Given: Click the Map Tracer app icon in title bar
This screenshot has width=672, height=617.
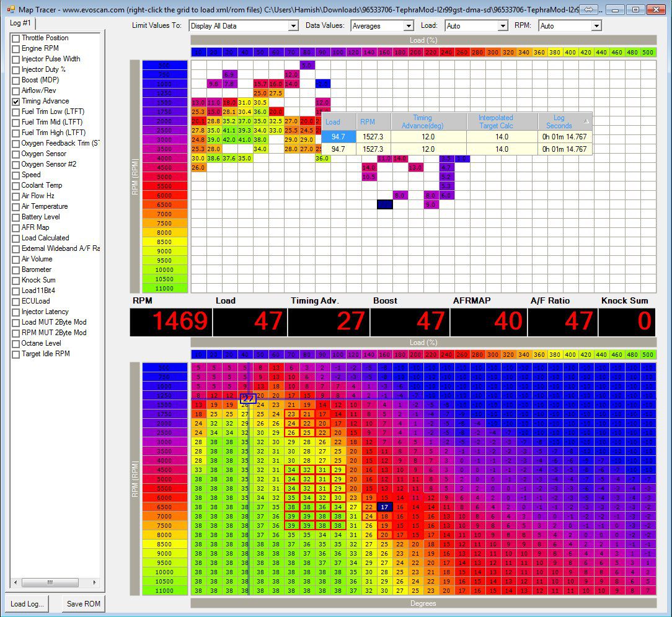Looking at the screenshot, I should pyautogui.click(x=10, y=10).
